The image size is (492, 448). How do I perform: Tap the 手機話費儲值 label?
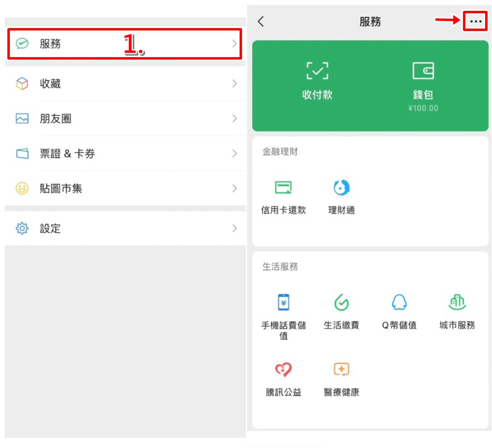coord(283,330)
